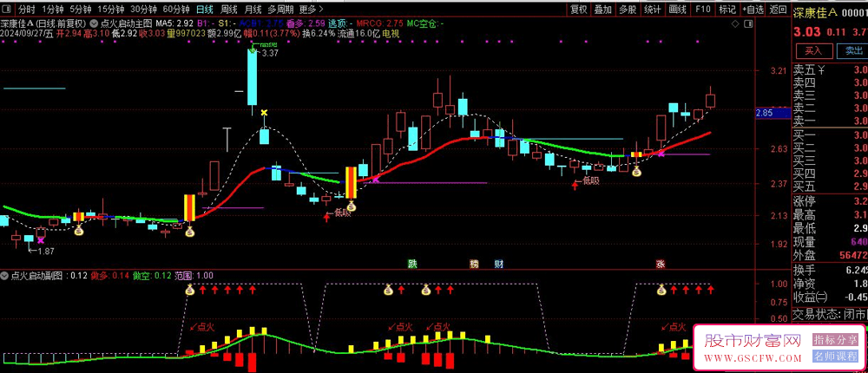Open the 画线 drawing tools
The height and width of the screenshot is (373, 868).
point(679,10)
